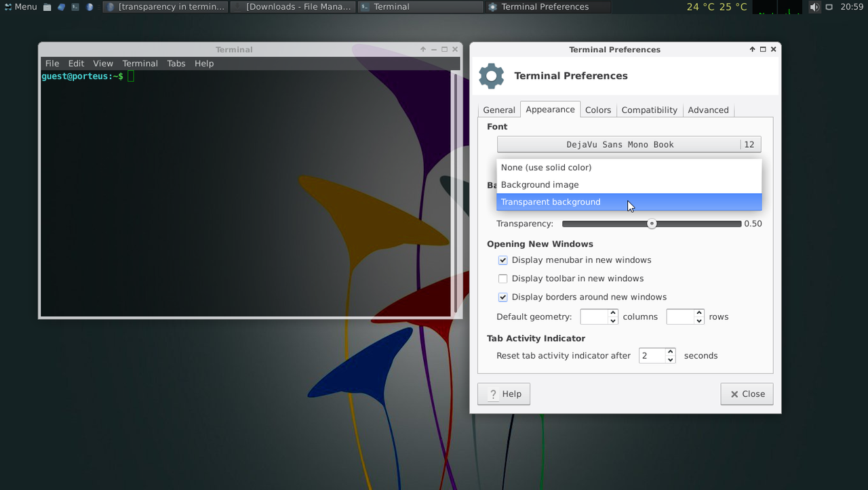Click the rows geometry input field
The image size is (868, 490).
[680, 317]
